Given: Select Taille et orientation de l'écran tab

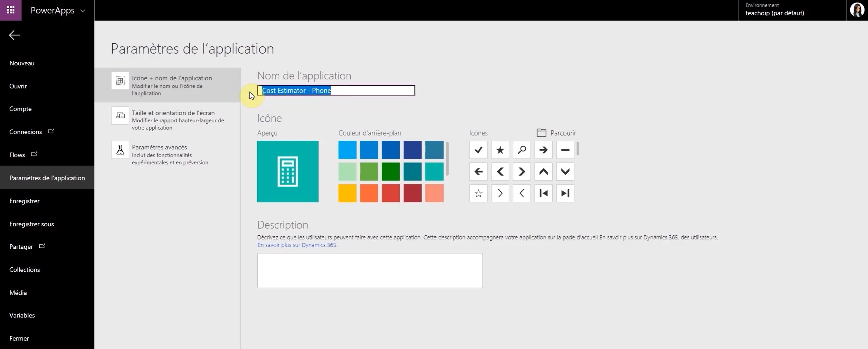Looking at the screenshot, I should pyautogui.click(x=167, y=120).
